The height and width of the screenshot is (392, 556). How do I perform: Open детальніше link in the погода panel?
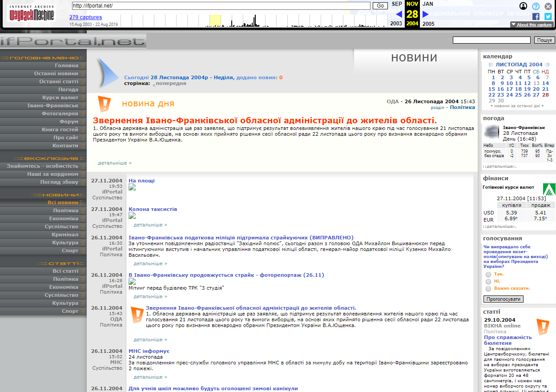click(500, 166)
